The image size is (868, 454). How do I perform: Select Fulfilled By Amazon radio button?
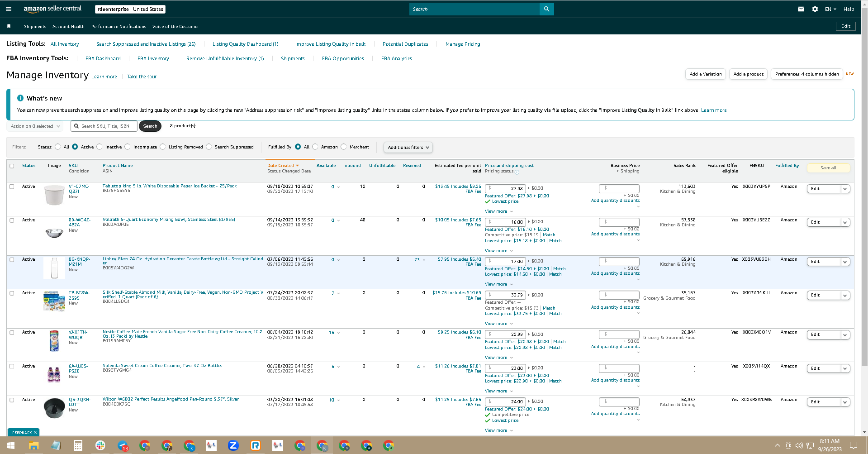click(x=315, y=147)
